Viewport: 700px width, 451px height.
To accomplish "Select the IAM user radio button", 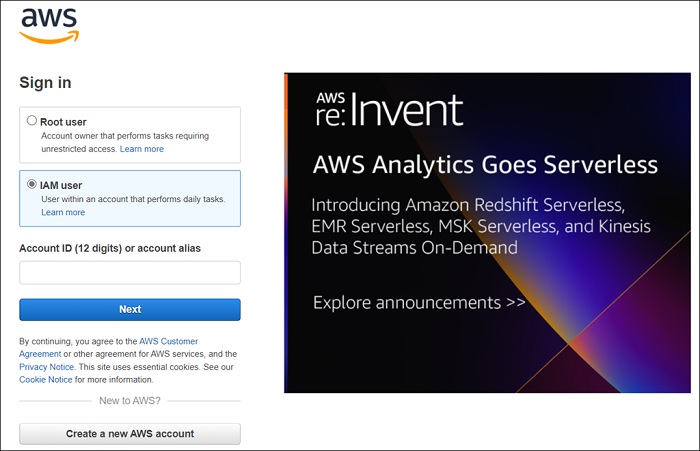I will point(32,184).
